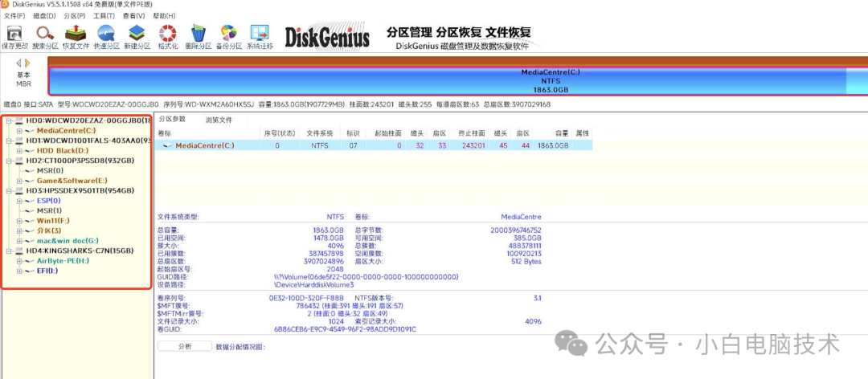Click the partition icon beside MSR(1)

pos(30,211)
